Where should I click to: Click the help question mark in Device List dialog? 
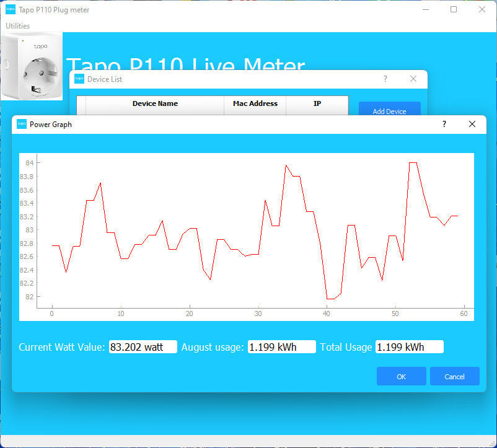(x=385, y=79)
